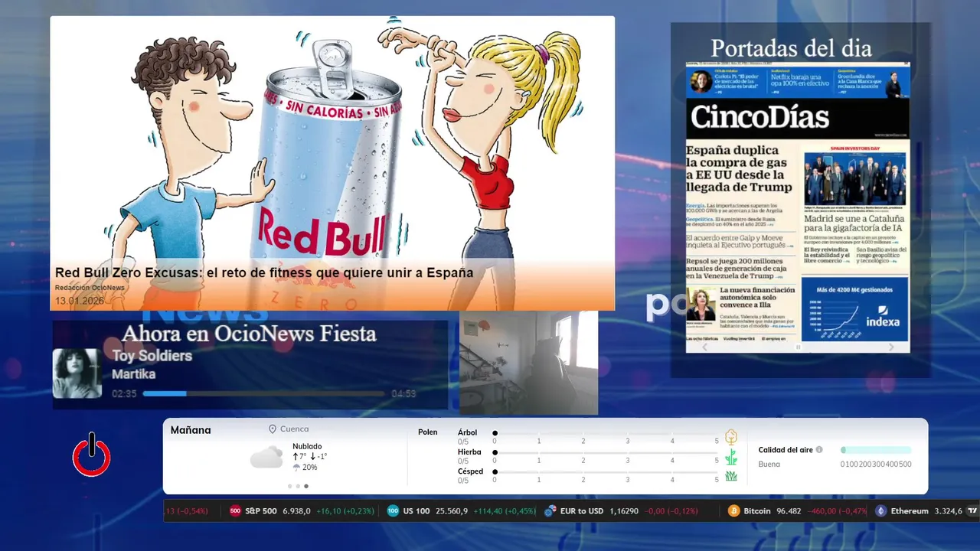Screen dimensions: 980x551
Task: Click the S&P 500 ticker badge icon
Action: pyautogui.click(x=236, y=511)
